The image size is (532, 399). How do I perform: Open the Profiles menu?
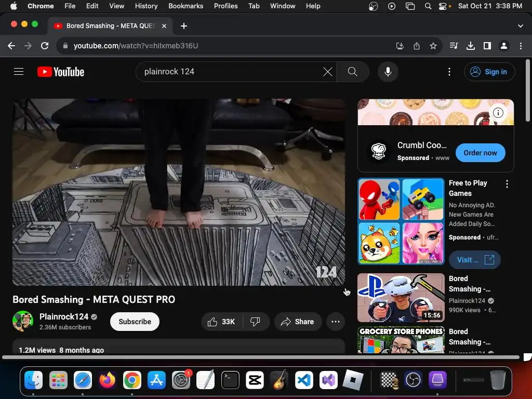click(225, 6)
